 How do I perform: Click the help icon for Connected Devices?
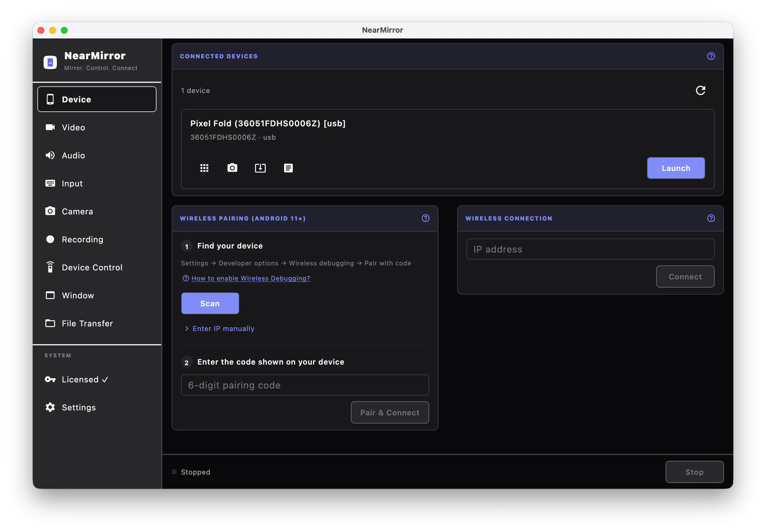[x=711, y=56]
